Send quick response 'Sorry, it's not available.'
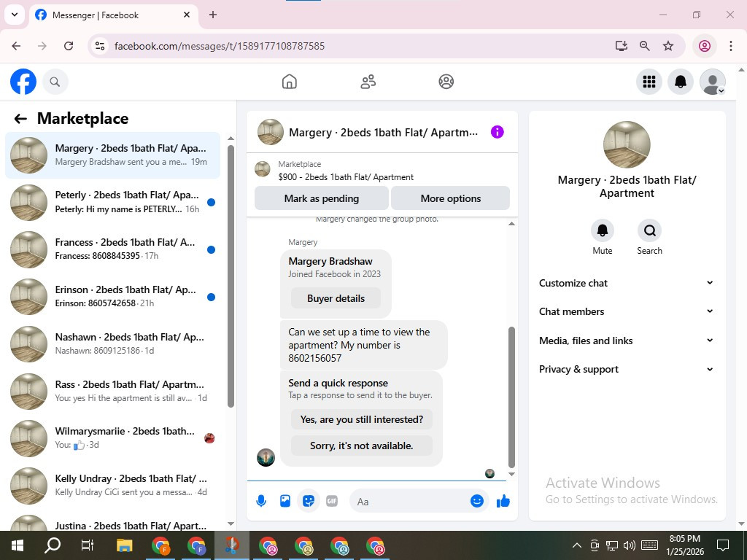This screenshot has width=747, height=560. click(362, 446)
